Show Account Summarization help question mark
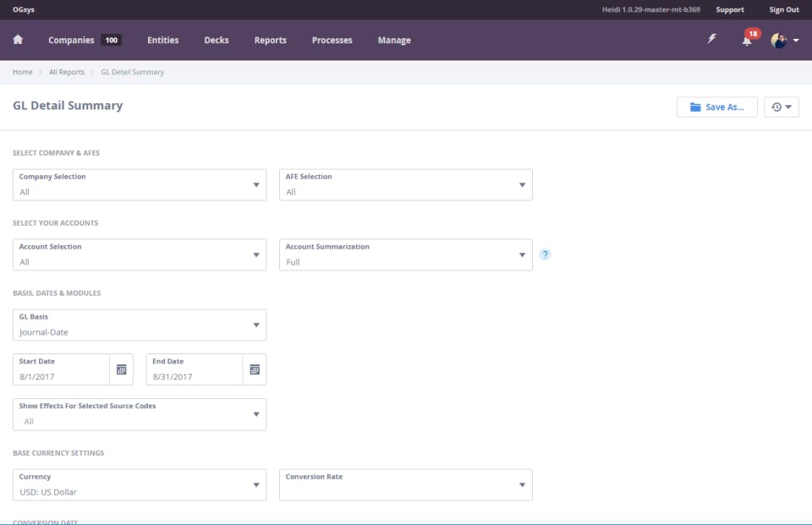Image resolution: width=812 pixels, height=525 pixels. (x=545, y=254)
